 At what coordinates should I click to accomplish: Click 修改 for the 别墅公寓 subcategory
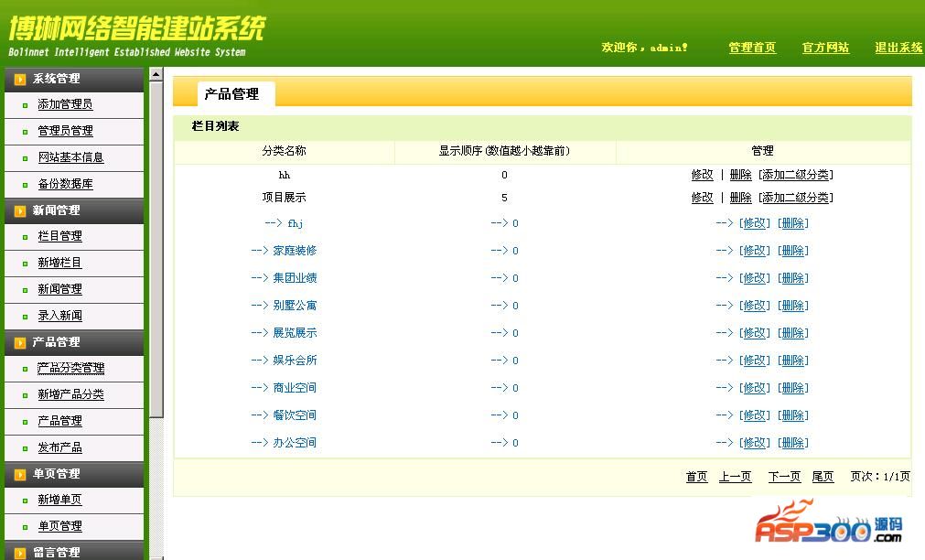755,306
